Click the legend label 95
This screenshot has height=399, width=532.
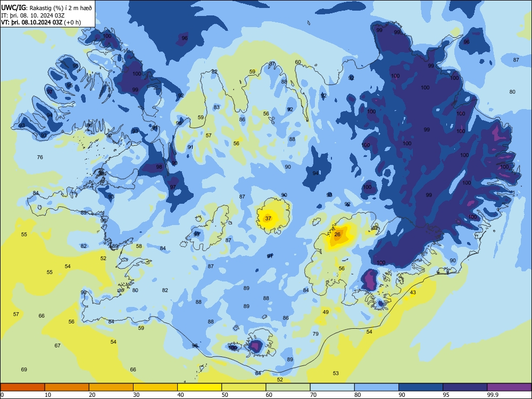[x=446, y=395]
